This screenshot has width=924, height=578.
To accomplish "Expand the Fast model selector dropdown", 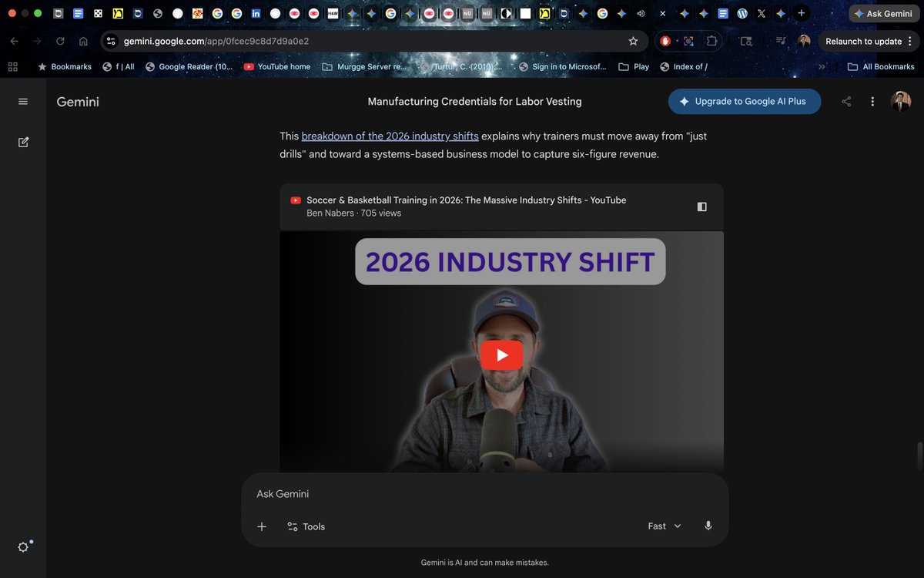I will coord(665,526).
